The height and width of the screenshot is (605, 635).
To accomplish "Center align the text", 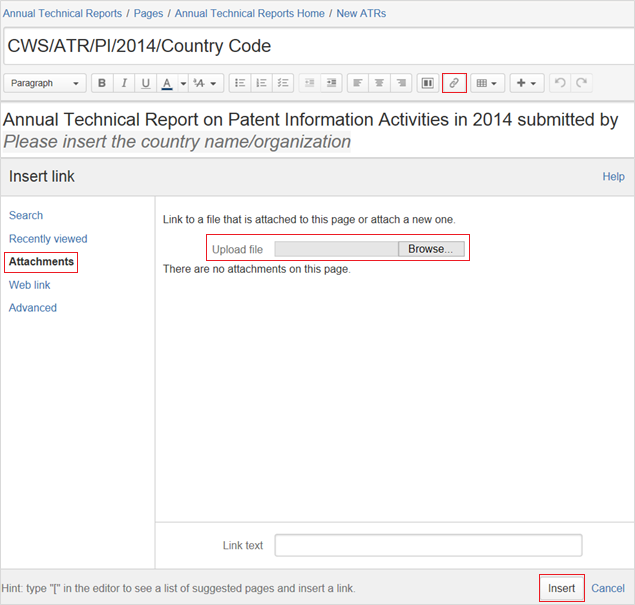I will tap(380, 83).
